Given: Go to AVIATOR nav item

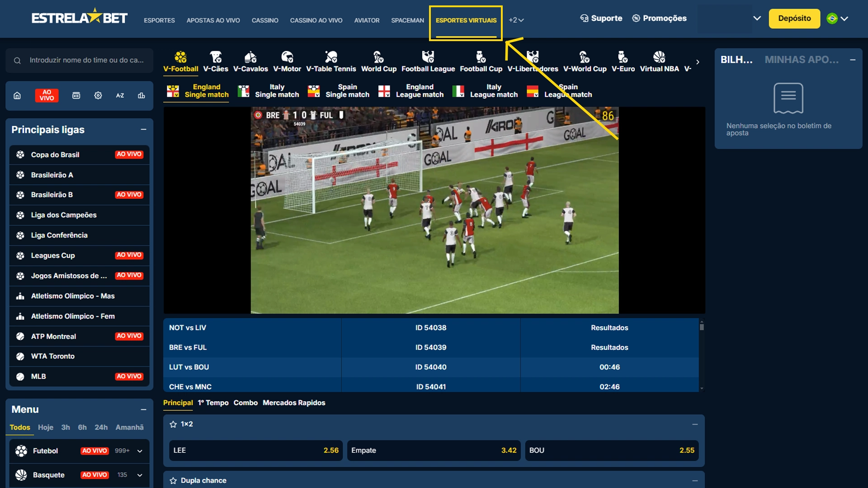Looking at the screenshot, I should (x=367, y=20).
